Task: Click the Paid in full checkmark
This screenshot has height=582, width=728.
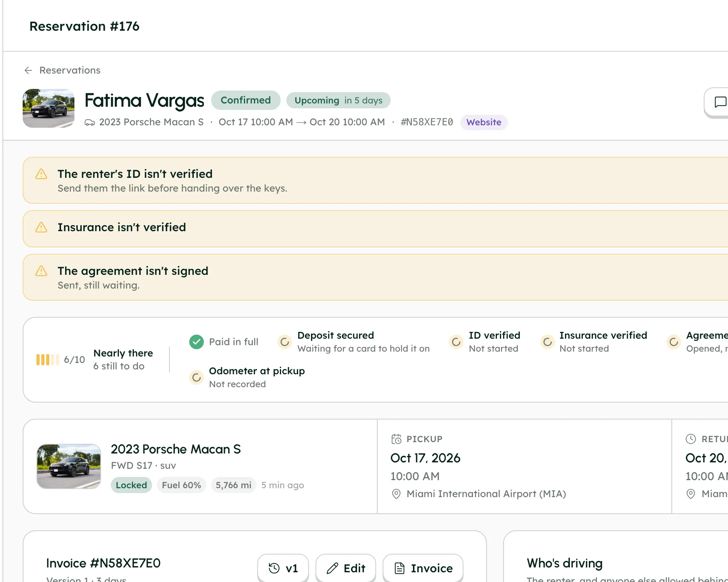Action: coord(197,342)
